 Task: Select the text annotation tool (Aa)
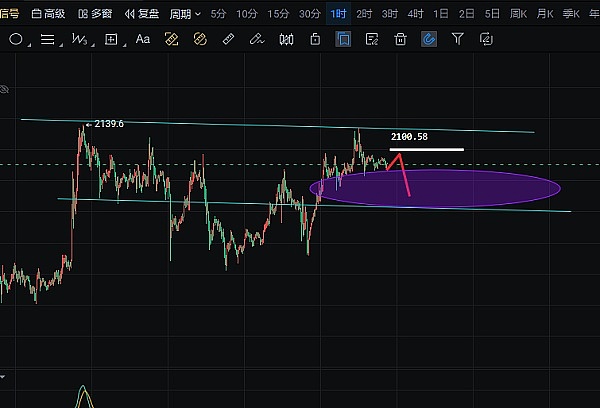click(x=142, y=39)
